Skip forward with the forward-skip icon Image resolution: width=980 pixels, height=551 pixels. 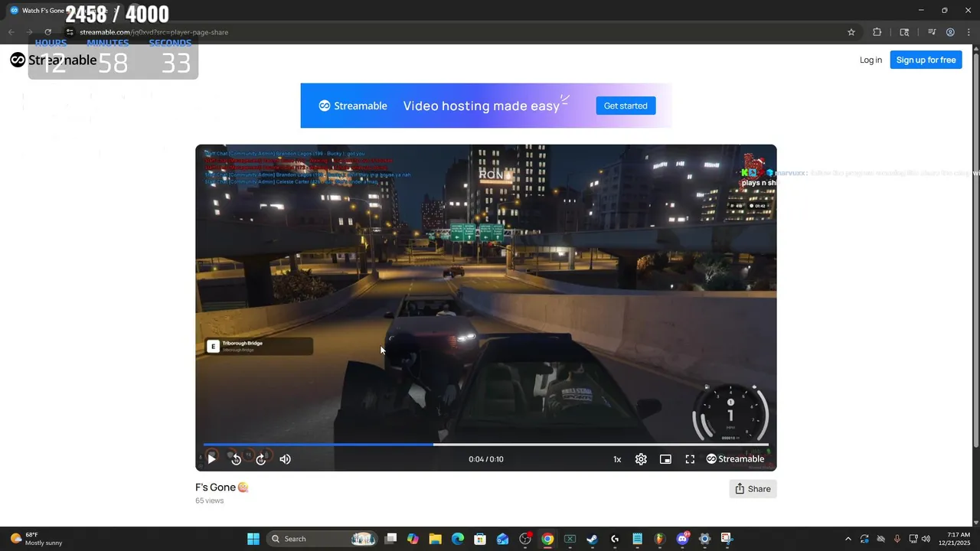(261, 459)
